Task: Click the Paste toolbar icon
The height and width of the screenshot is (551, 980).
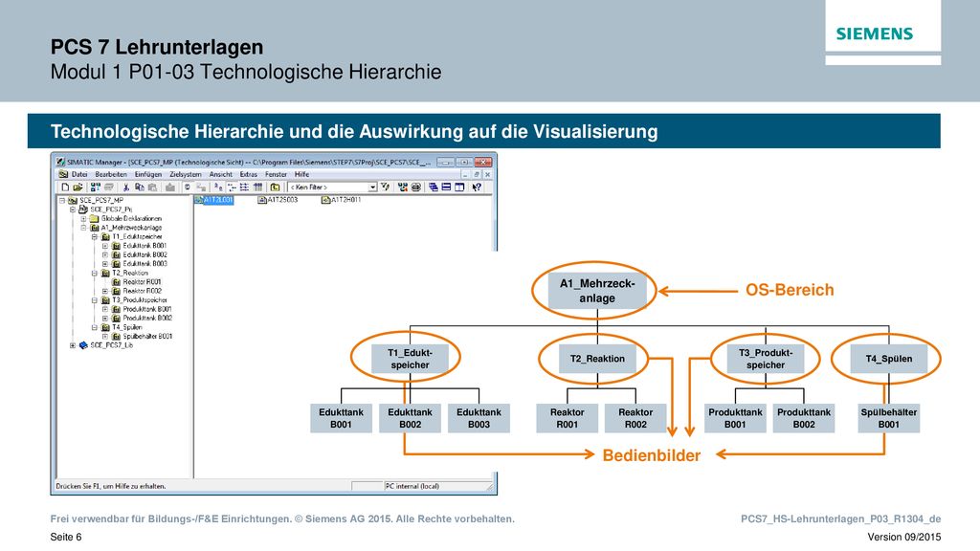Action: click(152, 187)
